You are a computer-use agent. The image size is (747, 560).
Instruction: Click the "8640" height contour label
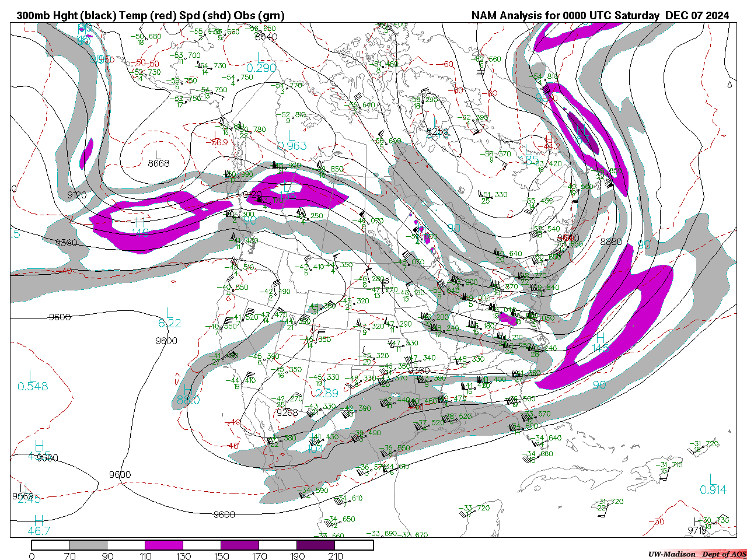pyautogui.click(x=266, y=37)
